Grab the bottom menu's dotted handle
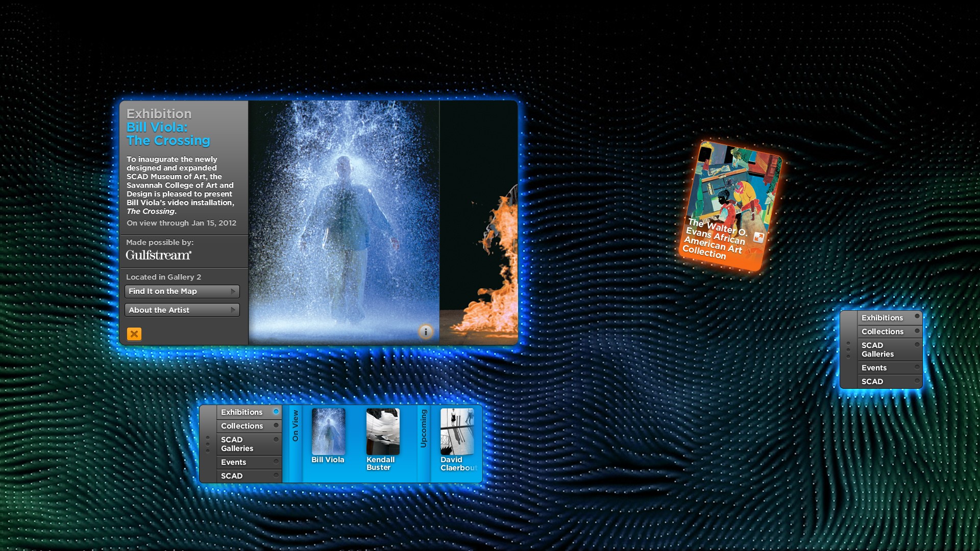 [208, 444]
